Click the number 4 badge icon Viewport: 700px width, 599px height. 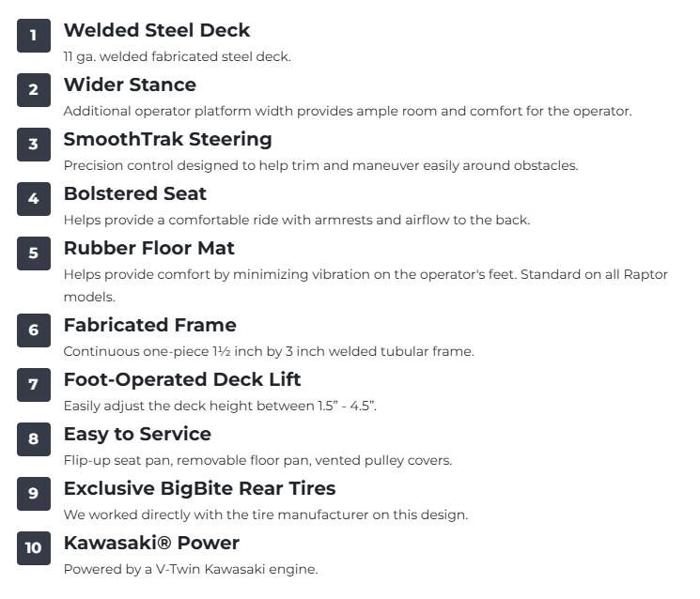tap(34, 199)
